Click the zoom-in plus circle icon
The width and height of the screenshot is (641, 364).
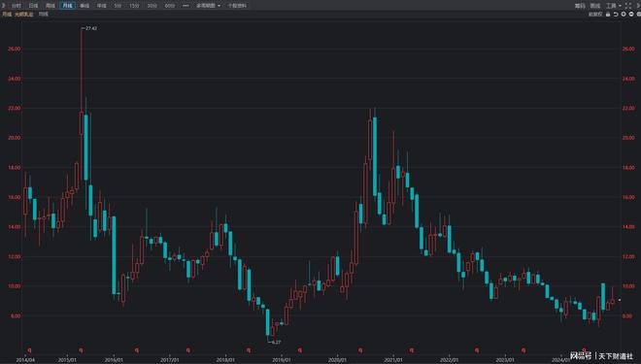coord(624,14)
